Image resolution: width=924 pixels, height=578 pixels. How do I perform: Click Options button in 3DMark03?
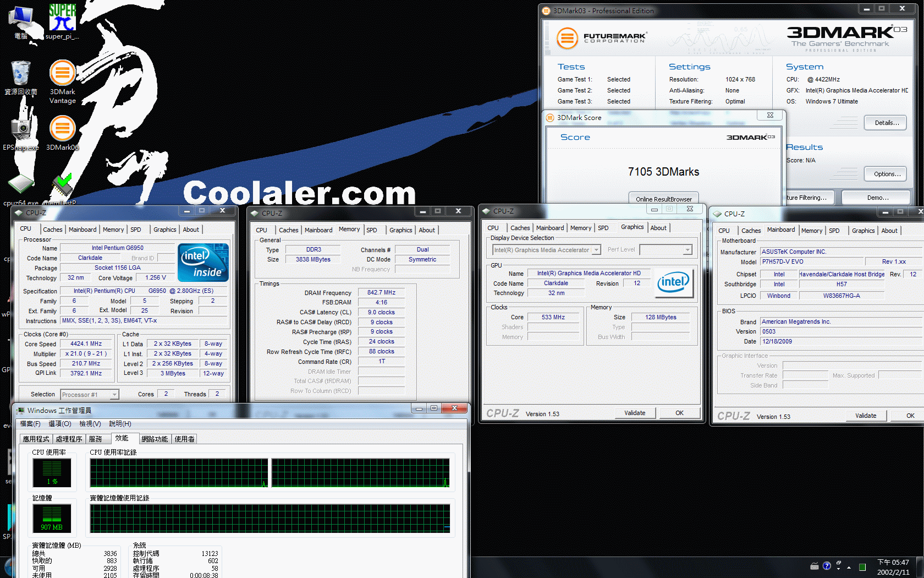[x=887, y=174]
